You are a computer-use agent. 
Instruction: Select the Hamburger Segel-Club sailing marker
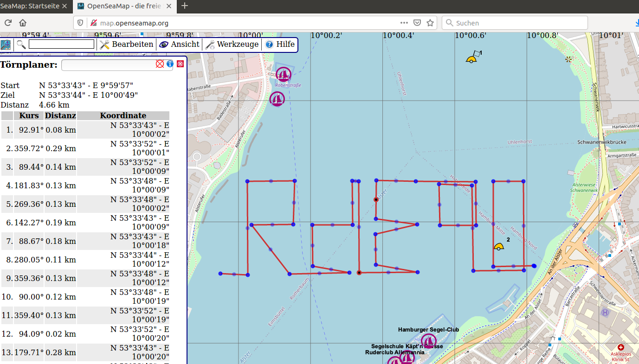pos(429,341)
